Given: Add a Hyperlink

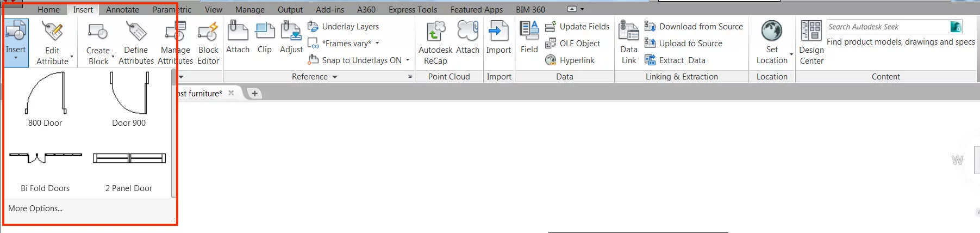Looking at the screenshot, I should tap(570, 60).
